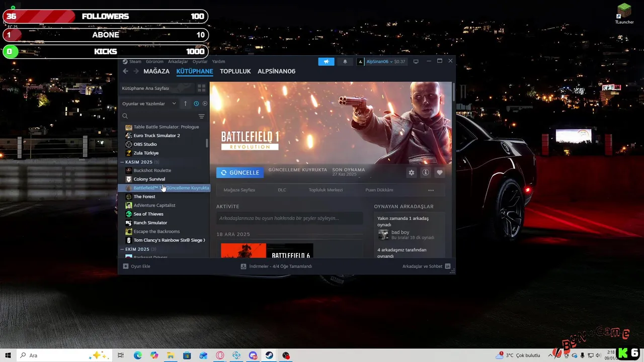The width and height of the screenshot is (644, 362).
Task: Open Mağaza Sayfası link
Action: pos(239,190)
